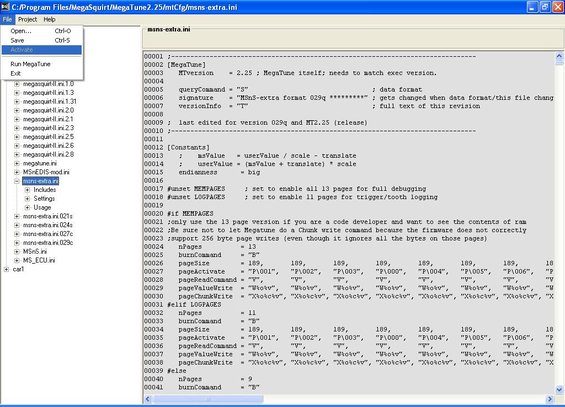565x407 pixels.
Task: Expand the Usage sub-node
Action: pyautogui.click(x=27, y=207)
